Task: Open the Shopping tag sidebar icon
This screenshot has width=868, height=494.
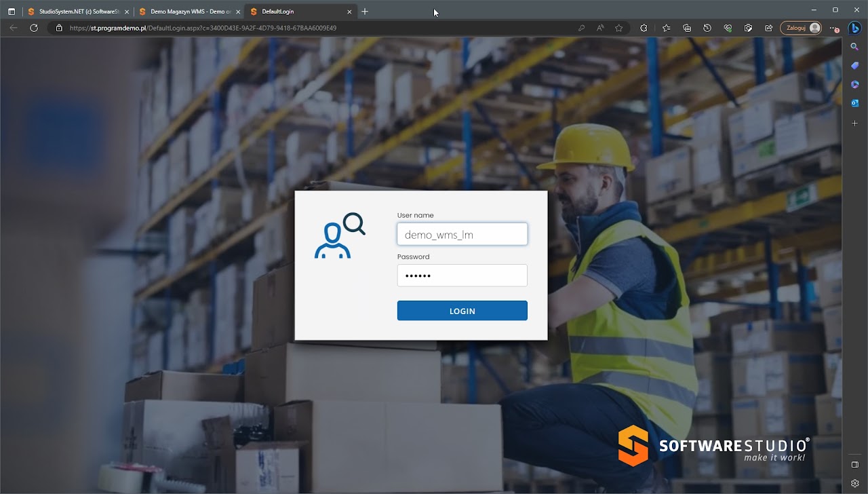Action: (x=855, y=65)
